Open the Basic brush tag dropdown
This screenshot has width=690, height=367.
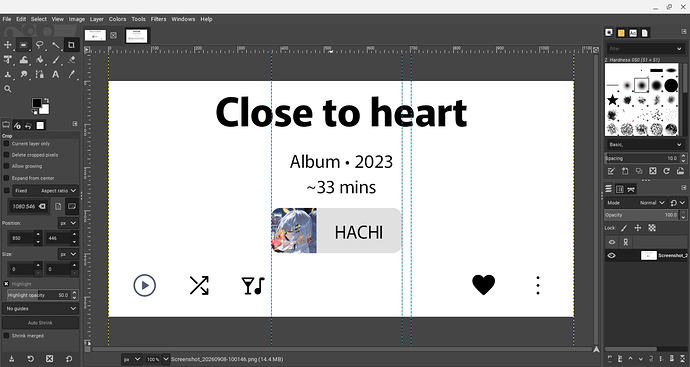[x=645, y=144]
